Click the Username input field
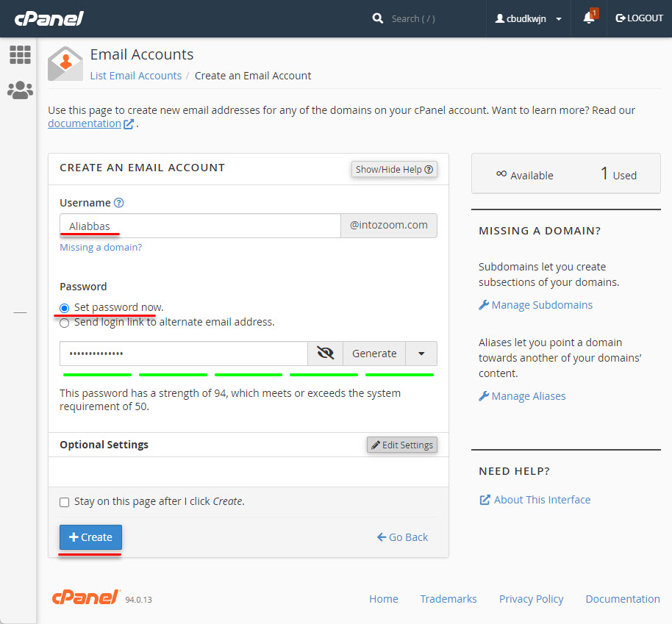This screenshot has width=672, height=624. point(200,226)
